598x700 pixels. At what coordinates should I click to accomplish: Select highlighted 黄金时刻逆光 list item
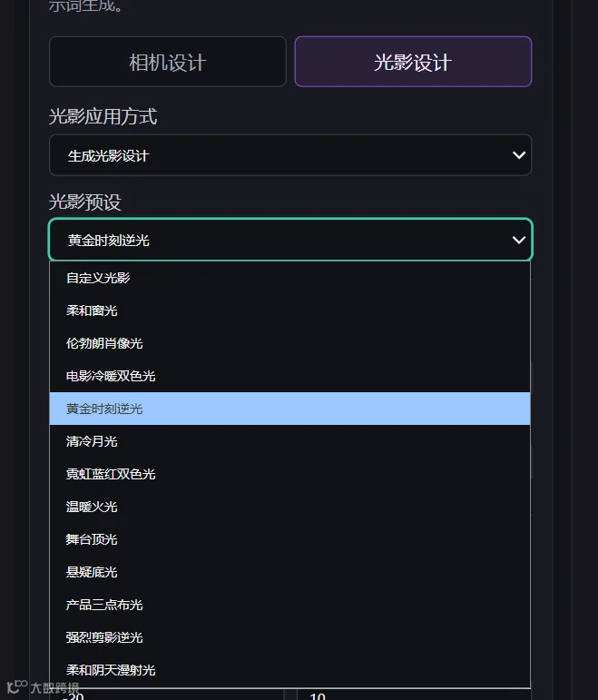[x=289, y=409]
